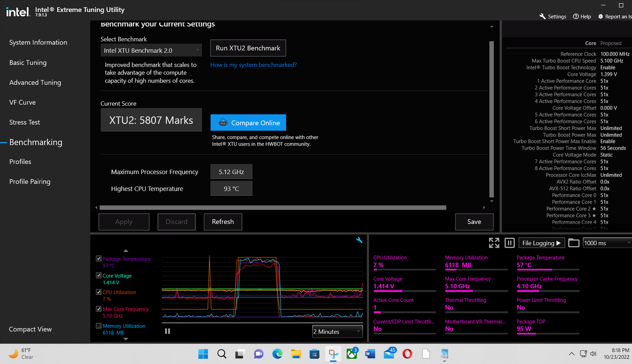Click Run XTU2 Benchmark button
The image size is (632, 364).
[248, 48]
